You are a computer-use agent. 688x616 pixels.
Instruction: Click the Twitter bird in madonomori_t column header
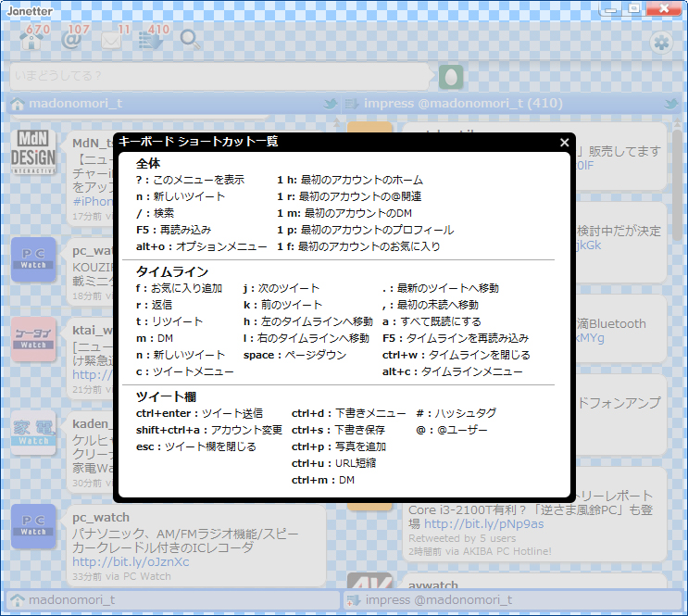[331, 104]
